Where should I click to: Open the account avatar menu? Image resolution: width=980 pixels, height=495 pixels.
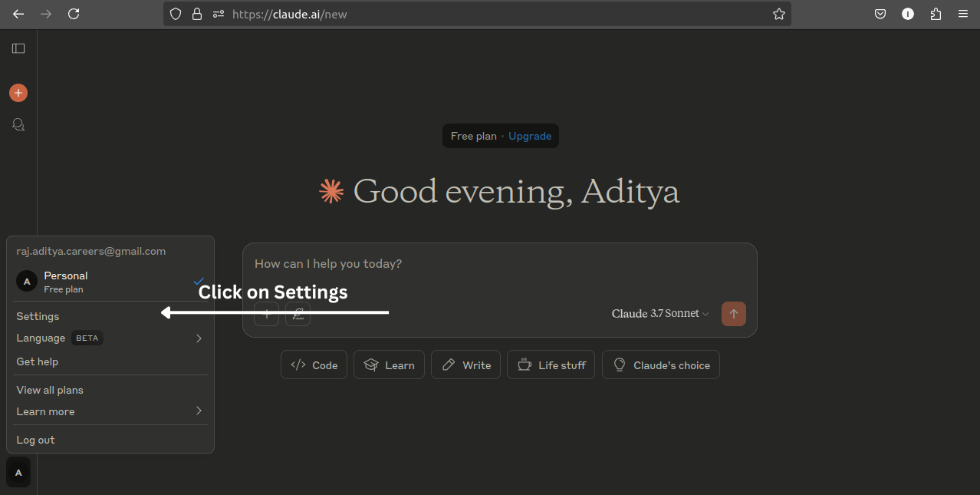coord(18,471)
